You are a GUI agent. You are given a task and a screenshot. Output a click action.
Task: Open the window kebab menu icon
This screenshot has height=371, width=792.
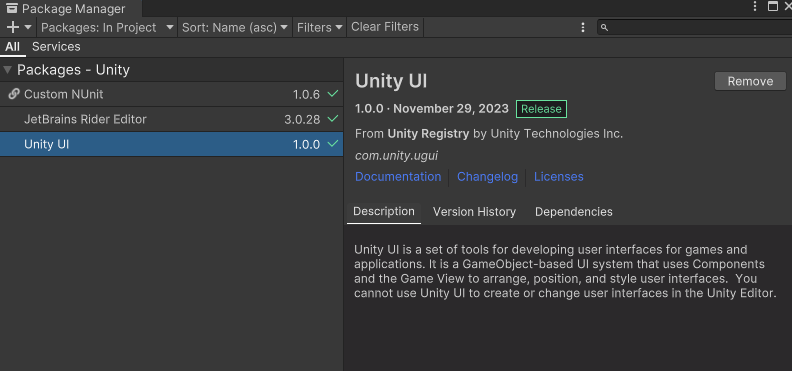(755, 7)
